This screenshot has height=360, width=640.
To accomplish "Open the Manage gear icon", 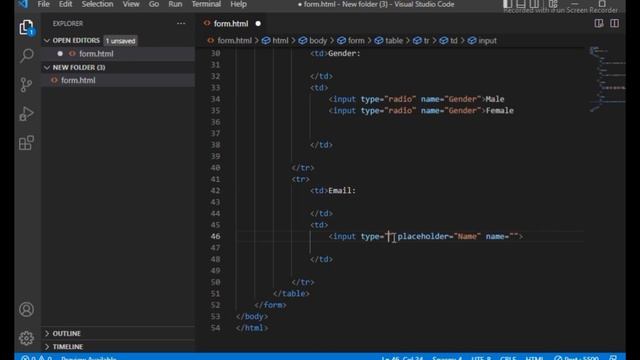I will tap(27, 338).
